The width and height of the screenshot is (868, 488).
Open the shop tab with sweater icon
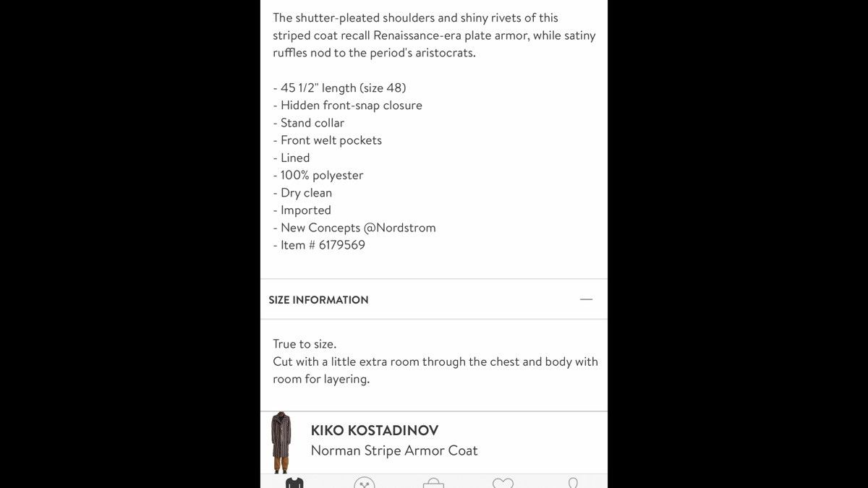(x=294, y=483)
